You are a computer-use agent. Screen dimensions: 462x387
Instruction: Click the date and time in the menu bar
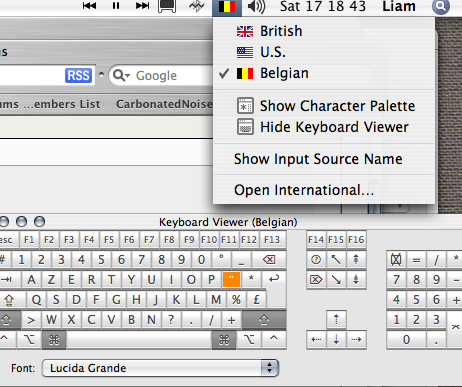(x=323, y=6)
